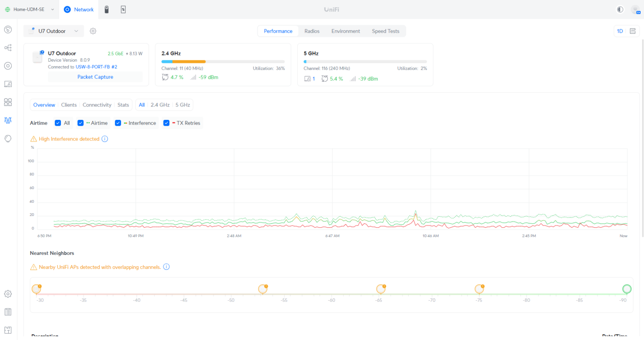The image size is (644, 340).
Task: Click the Packet Capture button
Action: tap(95, 77)
